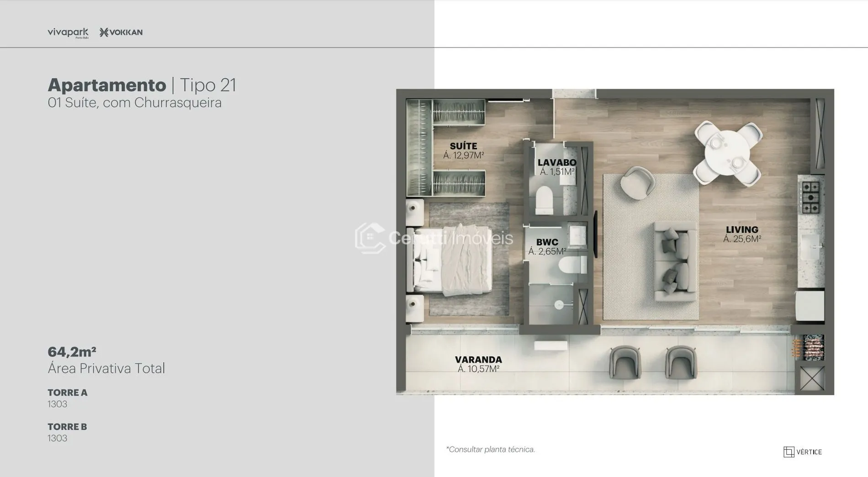Image resolution: width=868 pixels, height=477 pixels.
Task: Click the churrasqueira grill on the veranda
Action: (810, 349)
